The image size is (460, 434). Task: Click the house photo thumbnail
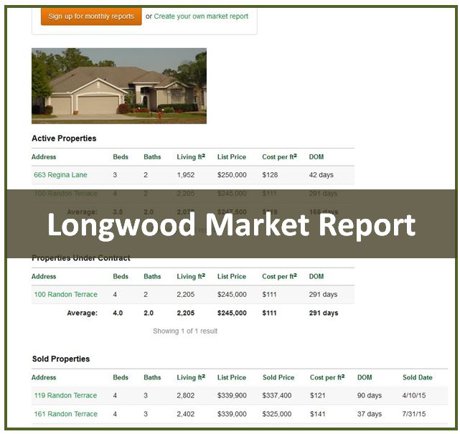point(119,86)
